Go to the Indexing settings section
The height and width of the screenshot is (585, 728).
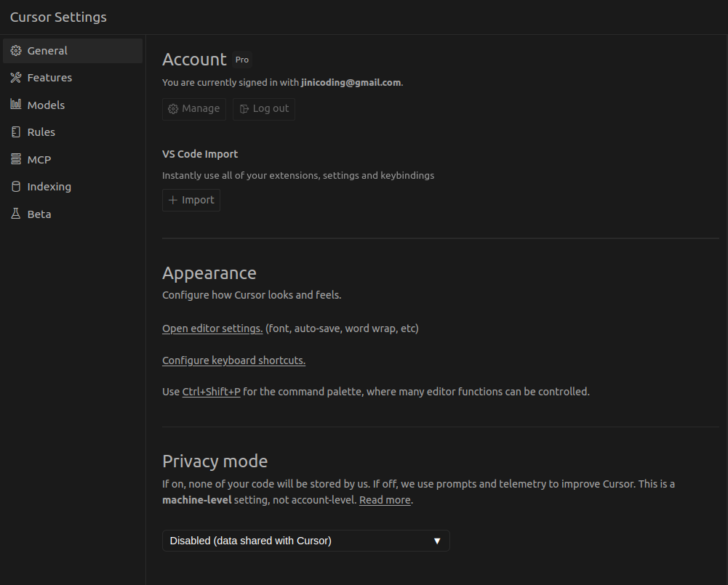tap(73, 187)
